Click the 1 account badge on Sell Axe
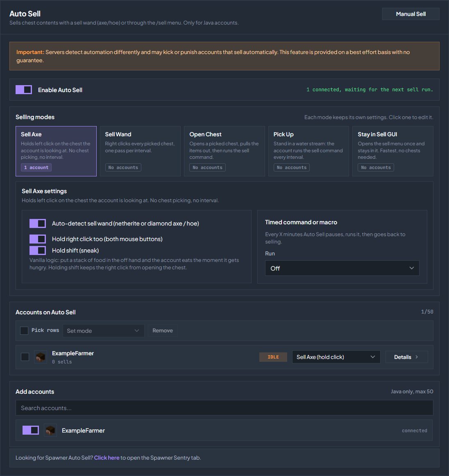The width and height of the screenshot is (449, 476). 36,167
